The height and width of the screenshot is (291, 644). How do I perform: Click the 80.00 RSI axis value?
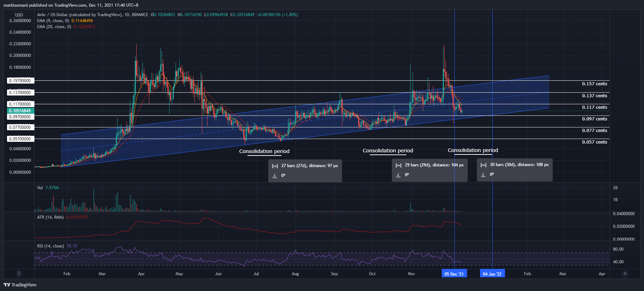(x=618, y=249)
